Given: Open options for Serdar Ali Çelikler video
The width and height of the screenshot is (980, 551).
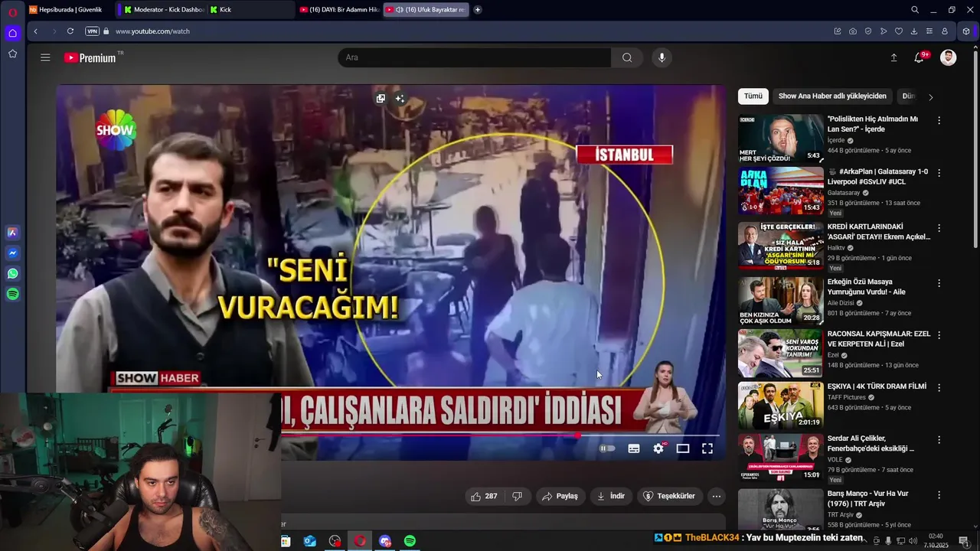Looking at the screenshot, I should pyautogui.click(x=939, y=439).
